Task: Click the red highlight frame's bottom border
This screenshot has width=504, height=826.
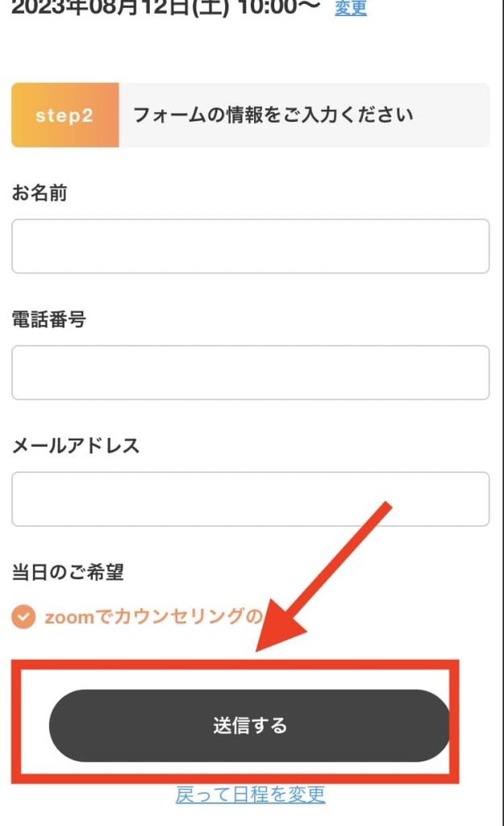Action: click(235, 780)
